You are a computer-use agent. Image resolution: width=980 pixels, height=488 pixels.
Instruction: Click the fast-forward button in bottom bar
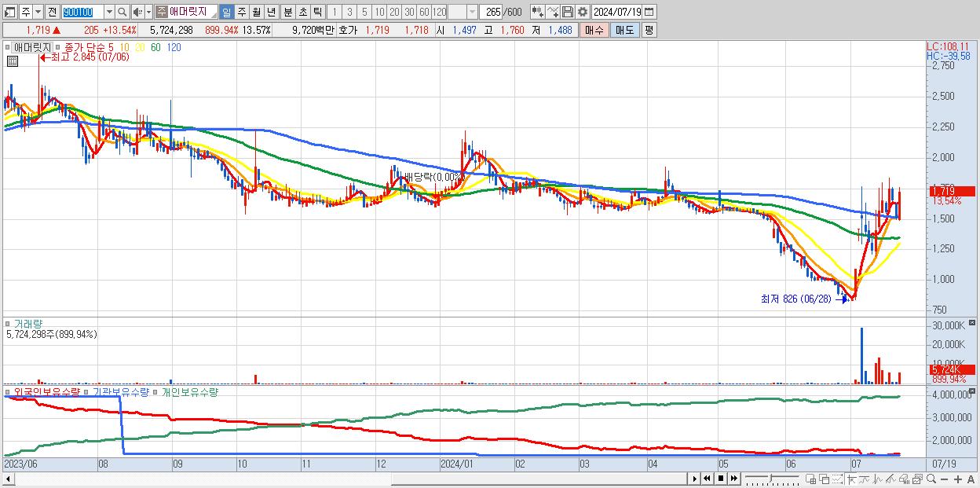733,478
